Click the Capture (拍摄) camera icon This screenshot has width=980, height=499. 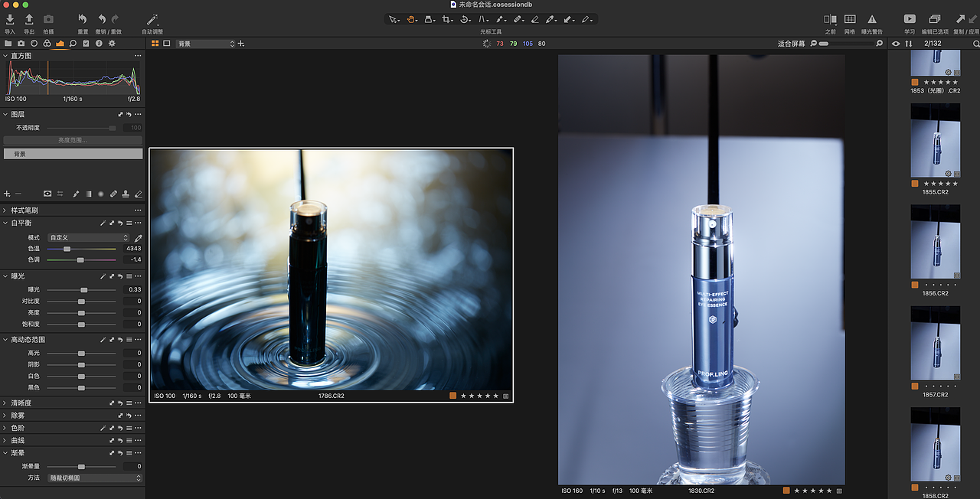pos(48,19)
